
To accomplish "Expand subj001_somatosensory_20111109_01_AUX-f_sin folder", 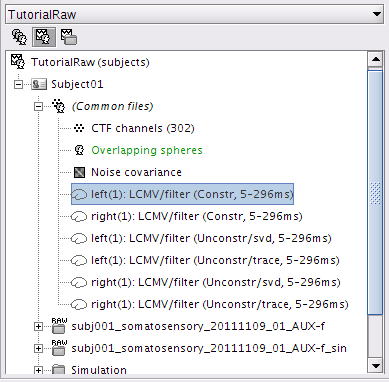I will (39, 348).
